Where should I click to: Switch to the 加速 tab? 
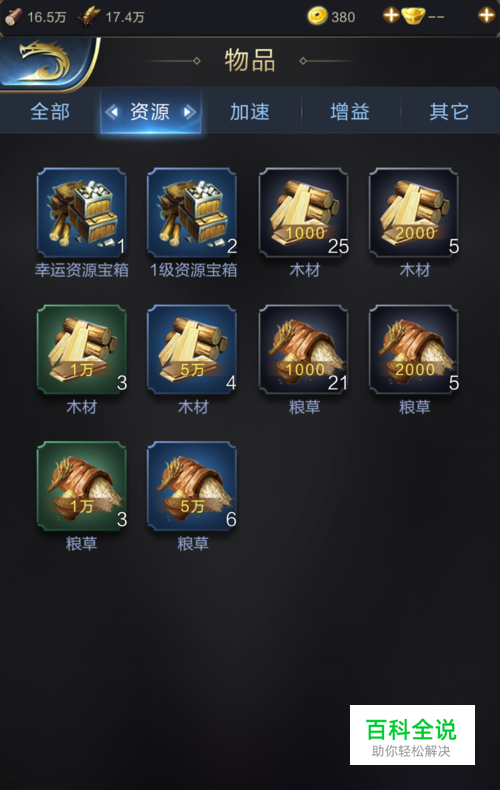point(250,111)
